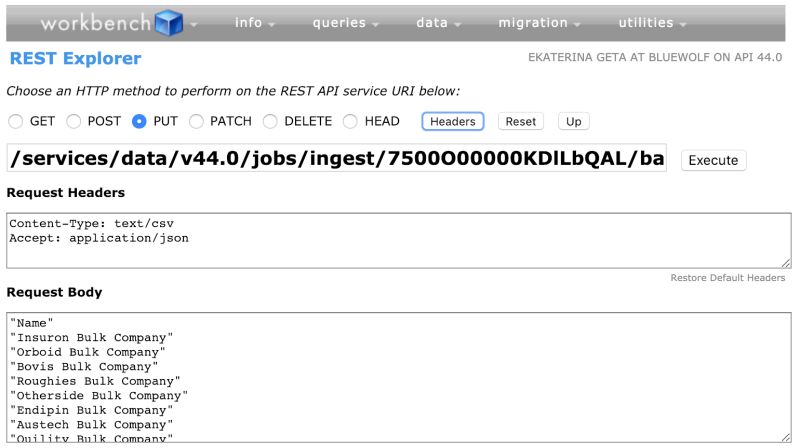Image resolution: width=800 pixels, height=448 pixels.
Task: Click the Request Headers textarea resize handle
Action: pyautogui.click(x=786, y=263)
